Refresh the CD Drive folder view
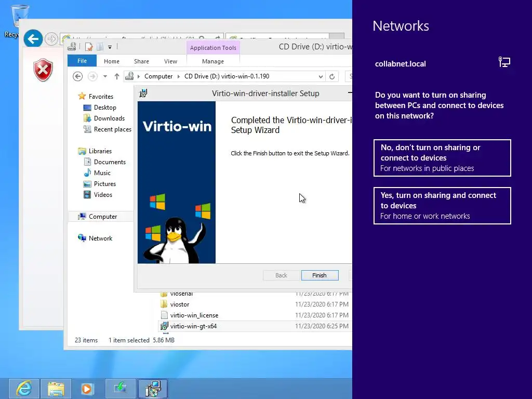This screenshot has width=532, height=399. pos(332,76)
